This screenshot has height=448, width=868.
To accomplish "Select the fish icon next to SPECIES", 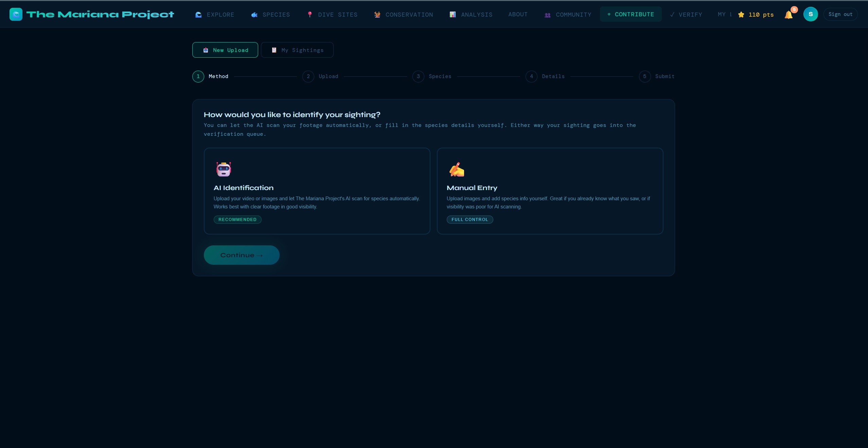I will pyautogui.click(x=254, y=15).
